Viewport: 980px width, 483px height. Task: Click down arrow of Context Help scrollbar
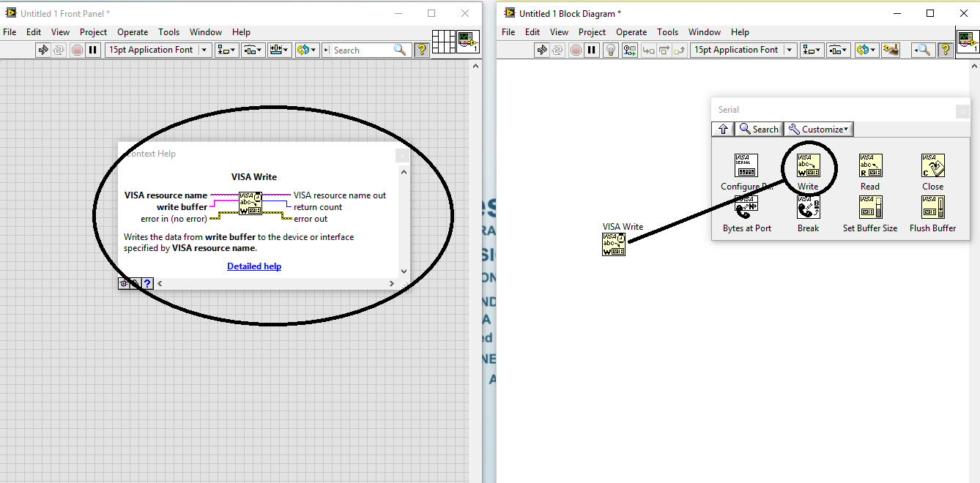click(403, 272)
